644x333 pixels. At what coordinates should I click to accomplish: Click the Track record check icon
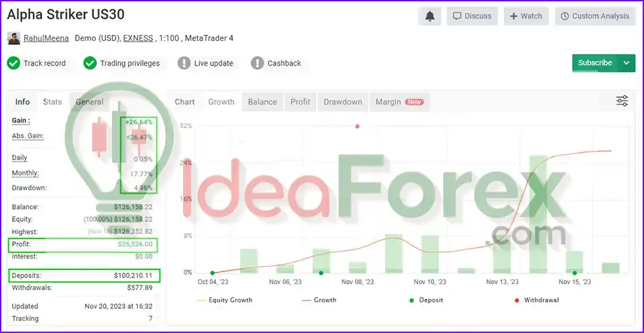pyautogui.click(x=13, y=63)
